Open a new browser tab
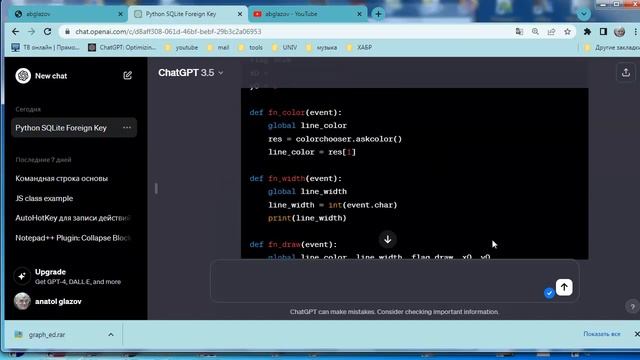 [x=378, y=14]
